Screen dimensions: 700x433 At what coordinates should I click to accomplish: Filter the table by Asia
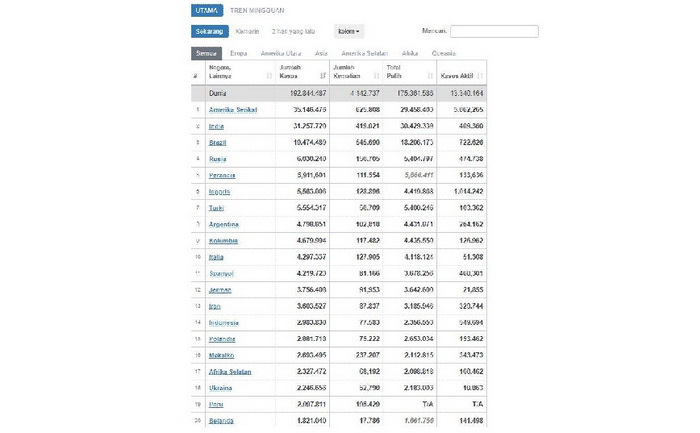click(321, 53)
